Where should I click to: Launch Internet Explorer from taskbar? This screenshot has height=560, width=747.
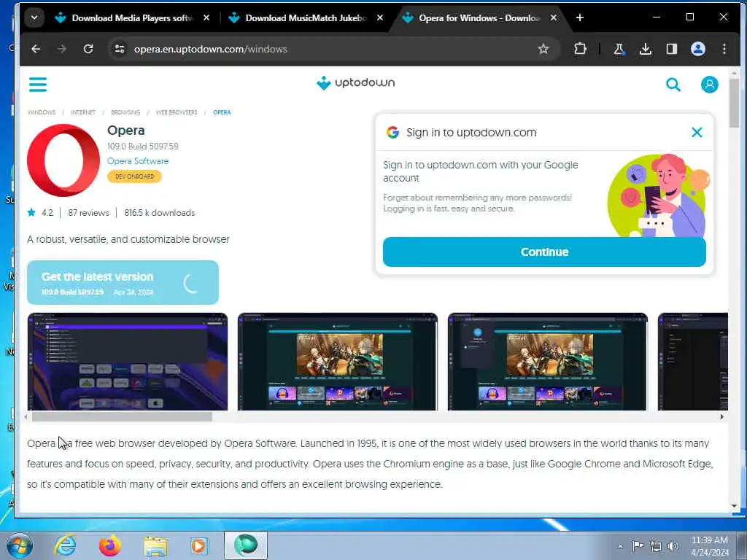65,545
